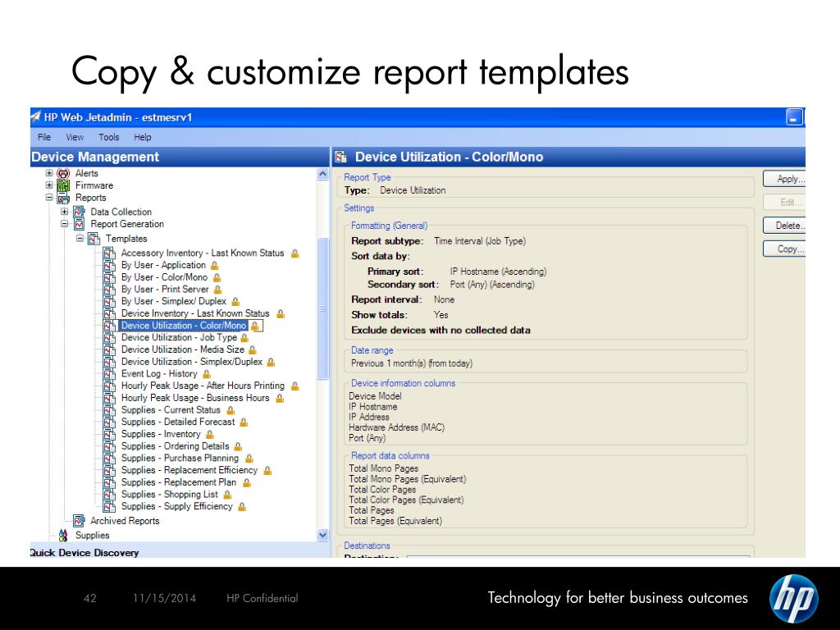Collapse the Templates node
This screenshot has width=840, height=630.
pos(80,239)
